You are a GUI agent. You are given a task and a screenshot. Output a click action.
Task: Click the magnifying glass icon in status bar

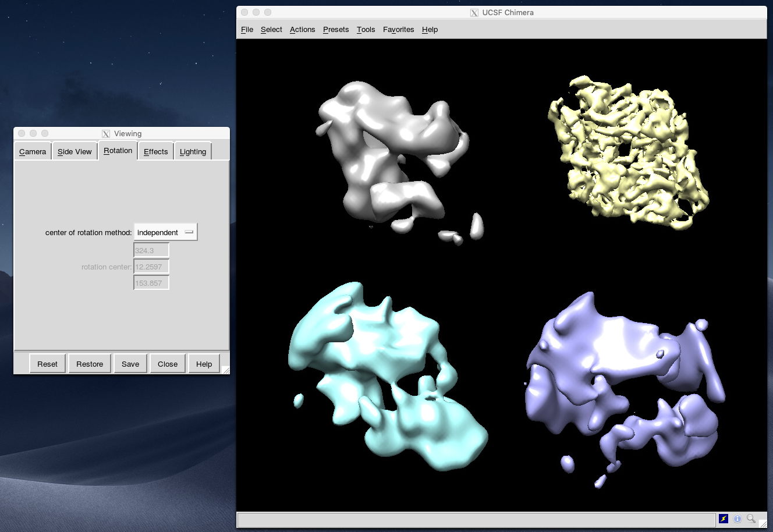coord(751,519)
